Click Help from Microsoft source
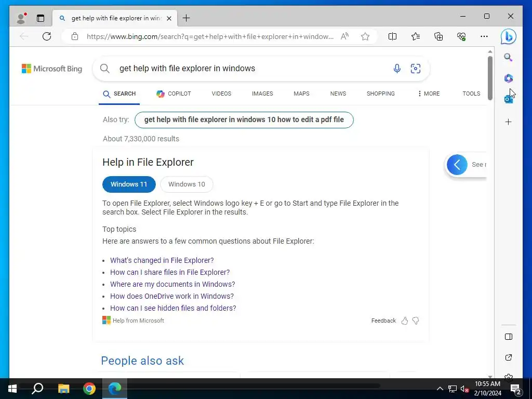This screenshot has width=532, height=399. pyautogui.click(x=134, y=321)
